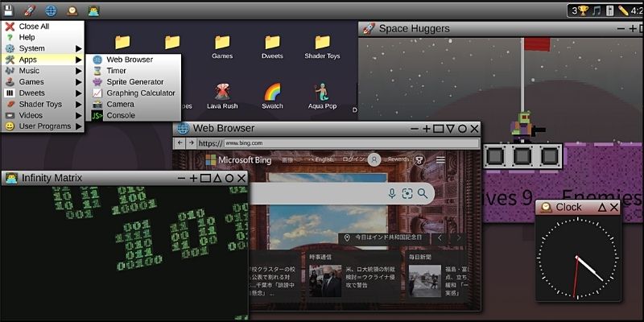
Task: Click the microphone icon in Bing search box
Action: [392, 193]
